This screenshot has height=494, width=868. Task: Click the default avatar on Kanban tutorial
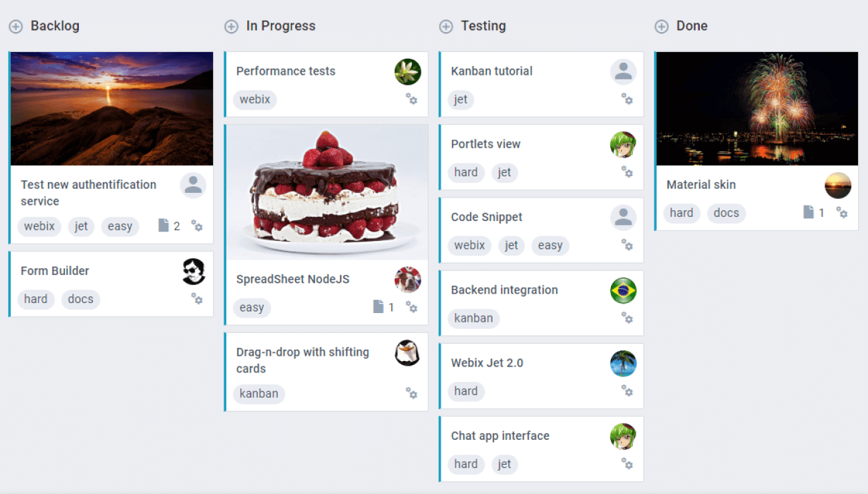(x=623, y=72)
